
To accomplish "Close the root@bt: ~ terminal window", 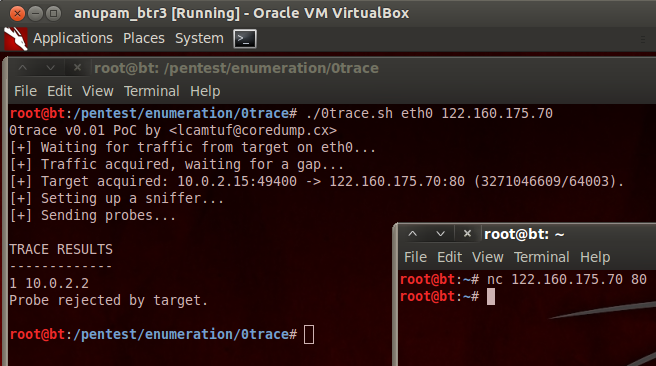I will pos(467,234).
